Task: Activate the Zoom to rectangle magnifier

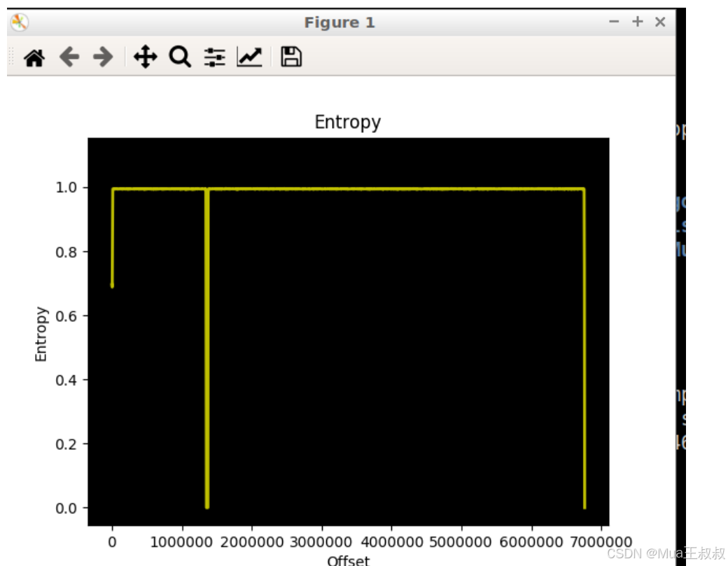Action: pos(180,57)
